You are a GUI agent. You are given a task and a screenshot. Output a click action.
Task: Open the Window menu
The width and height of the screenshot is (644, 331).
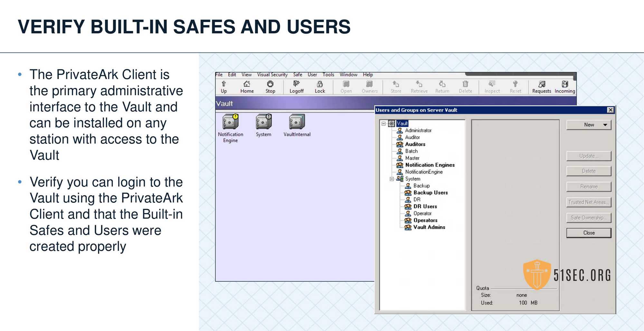tap(348, 75)
